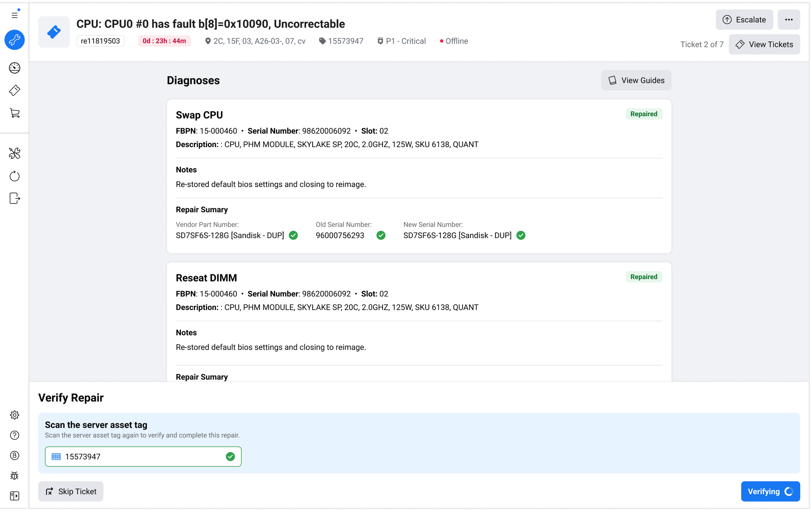This screenshot has width=812, height=511.
Task: Open the hamburger menu icon
Action: [15, 15]
